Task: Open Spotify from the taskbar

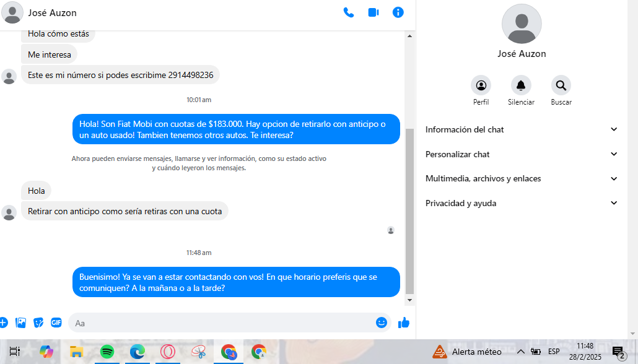Action: click(x=107, y=352)
